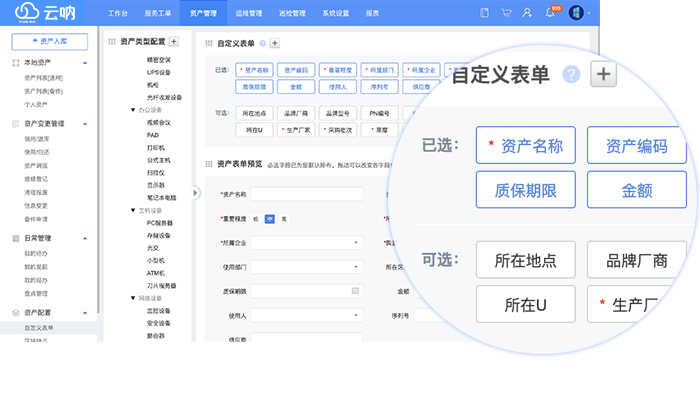The height and width of the screenshot is (398, 700).
Task: Click the notification bell with 999 badge
Action: point(550,12)
